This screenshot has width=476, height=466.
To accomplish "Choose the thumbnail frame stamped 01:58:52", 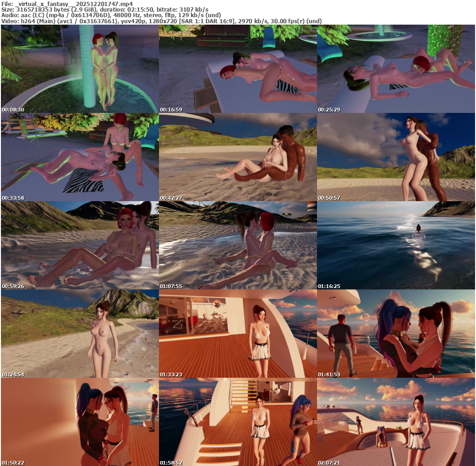I will [238, 422].
